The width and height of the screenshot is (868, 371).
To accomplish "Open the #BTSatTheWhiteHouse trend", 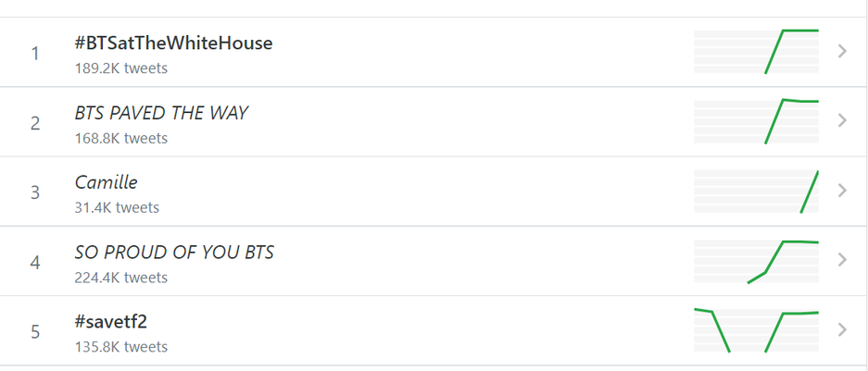I will [x=173, y=43].
